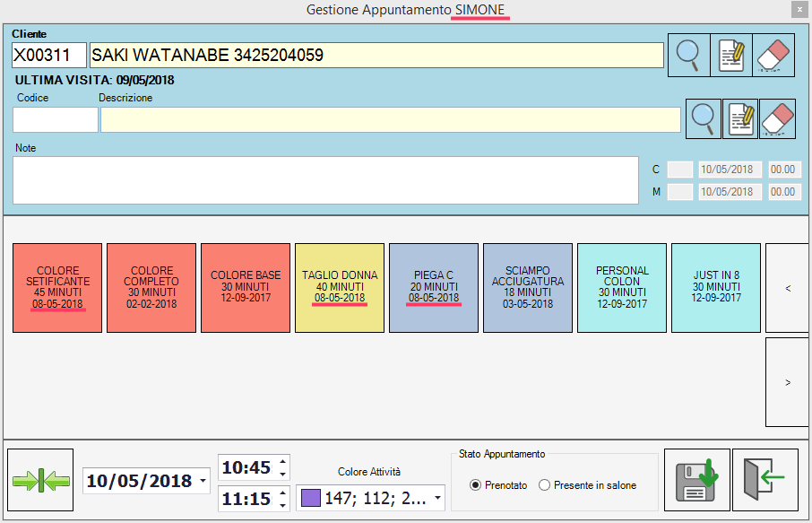
Task: Click the client search magnifier icon
Action: pyautogui.click(x=688, y=55)
